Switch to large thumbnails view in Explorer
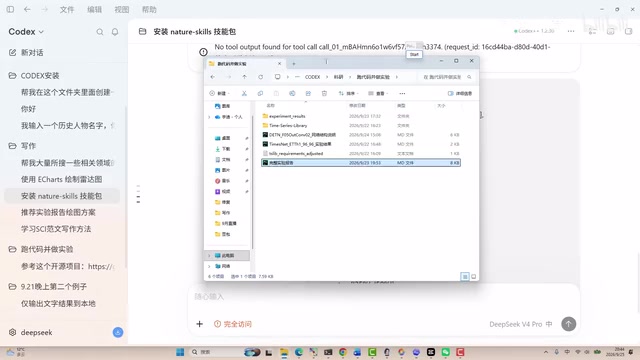Viewport: 640px width, 360px height. (473, 277)
